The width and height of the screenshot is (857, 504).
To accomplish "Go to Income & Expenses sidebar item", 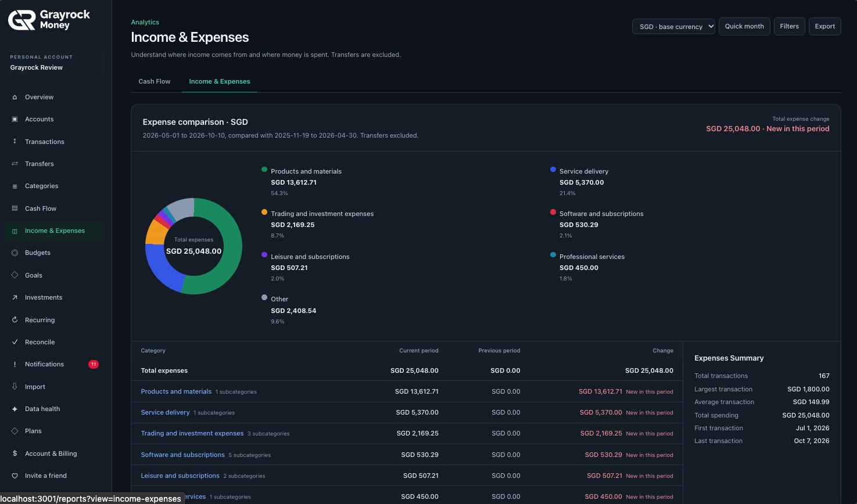I will point(55,231).
